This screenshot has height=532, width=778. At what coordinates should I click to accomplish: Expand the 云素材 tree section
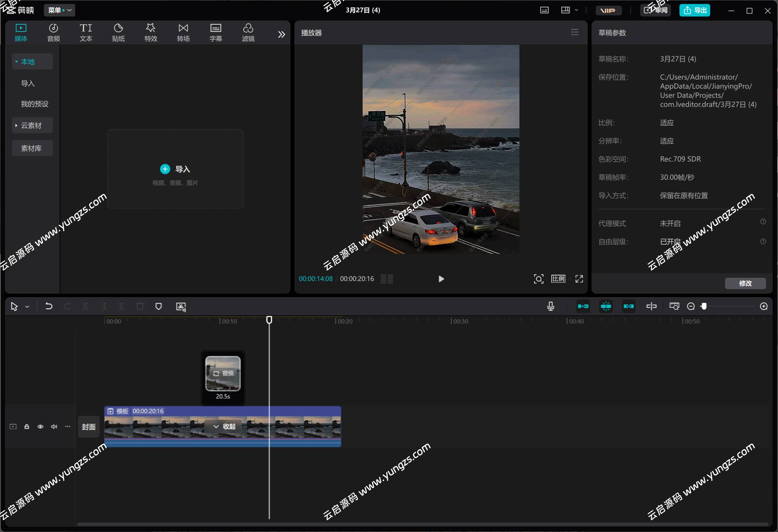pos(31,126)
